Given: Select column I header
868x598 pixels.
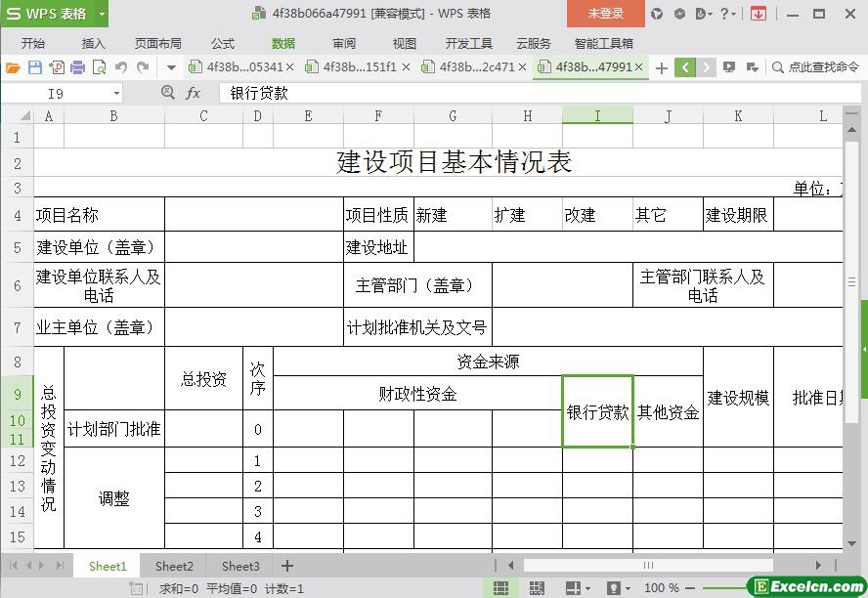Looking at the screenshot, I should tap(597, 115).
